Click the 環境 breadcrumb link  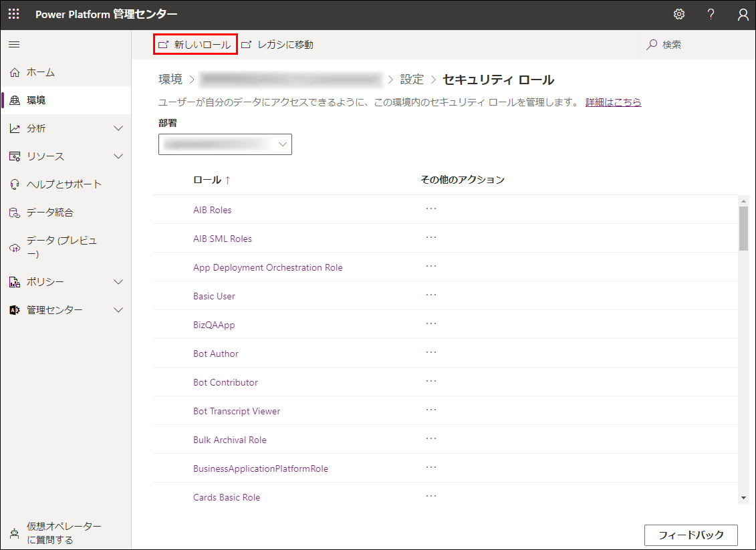pyautogui.click(x=170, y=79)
